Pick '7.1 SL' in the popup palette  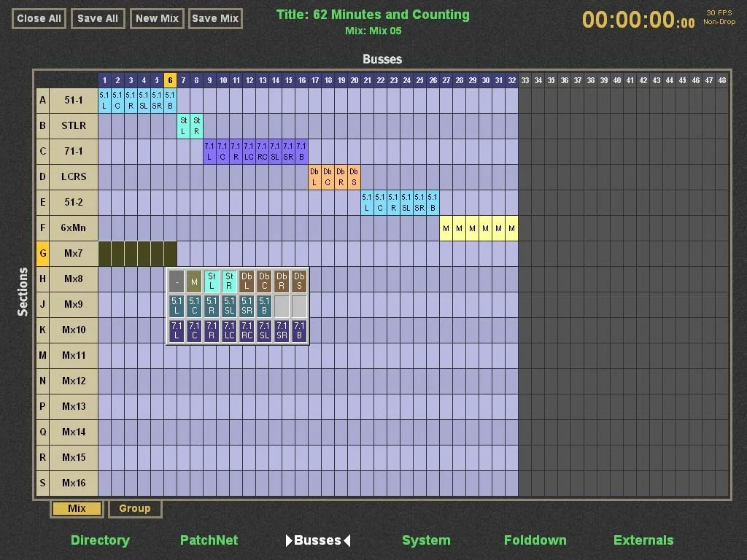tap(264, 331)
